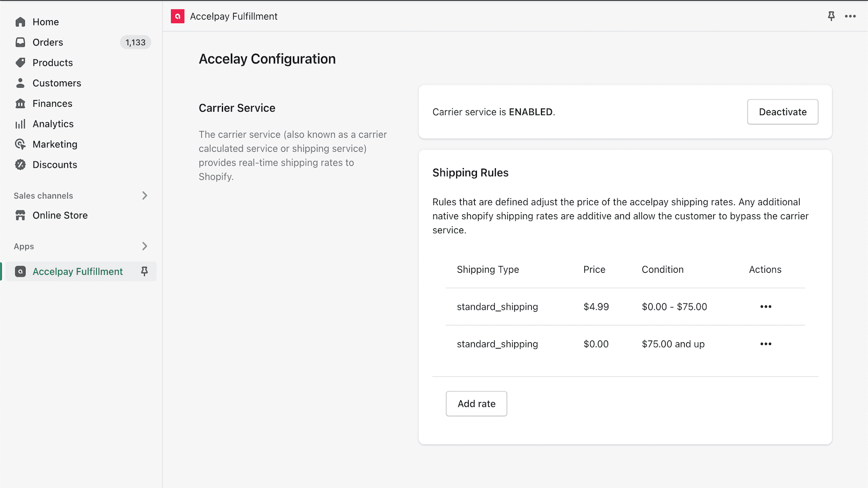Open the Orders inbox icon
Image resolution: width=868 pixels, height=488 pixels.
pyautogui.click(x=21, y=42)
